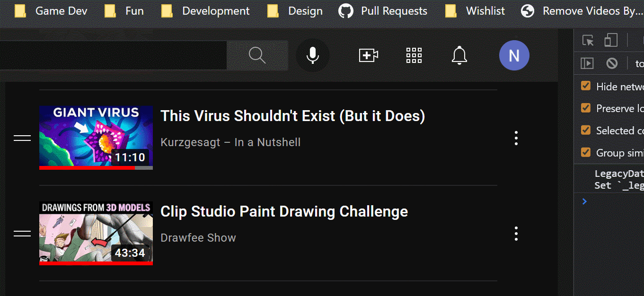644x296 pixels.
Task: Click the search magnifier icon
Action: tap(257, 55)
